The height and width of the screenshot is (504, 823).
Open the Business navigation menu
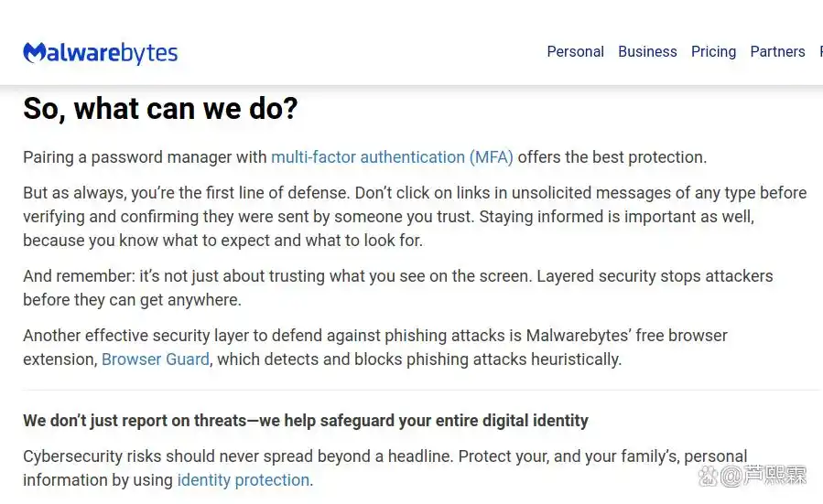pyautogui.click(x=647, y=51)
